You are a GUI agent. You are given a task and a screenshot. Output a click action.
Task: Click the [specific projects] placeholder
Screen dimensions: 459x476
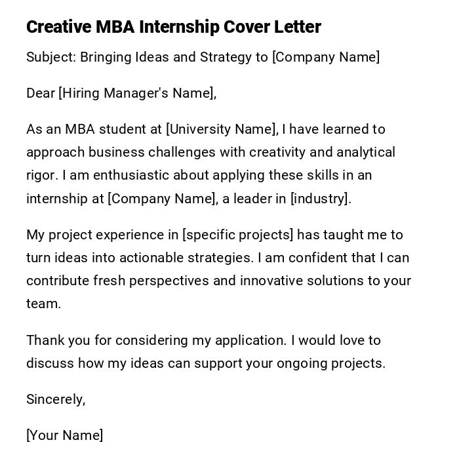point(238,235)
